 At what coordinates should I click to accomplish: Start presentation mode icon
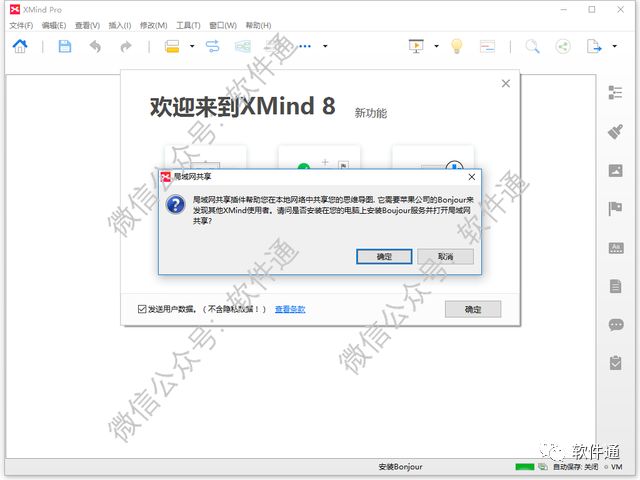tap(416, 46)
